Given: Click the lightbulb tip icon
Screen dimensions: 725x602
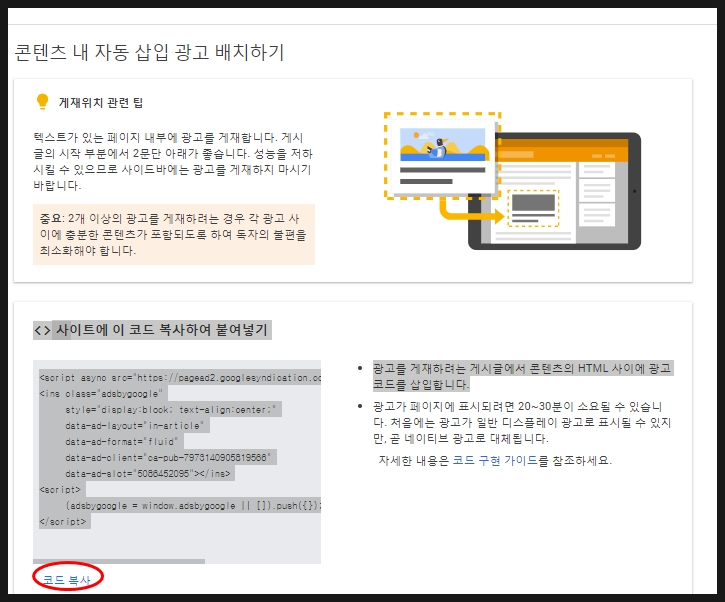Looking at the screenshot, I should [43, 102].
